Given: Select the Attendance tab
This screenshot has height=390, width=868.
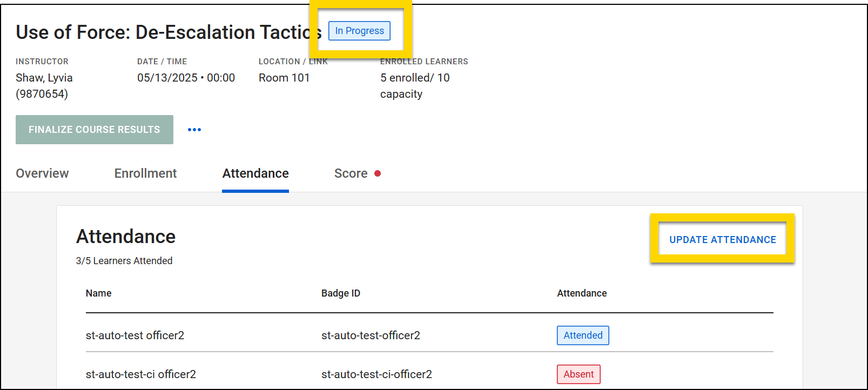Looking at the screenshot, I should pyautogui.click(x=255, y=173).
